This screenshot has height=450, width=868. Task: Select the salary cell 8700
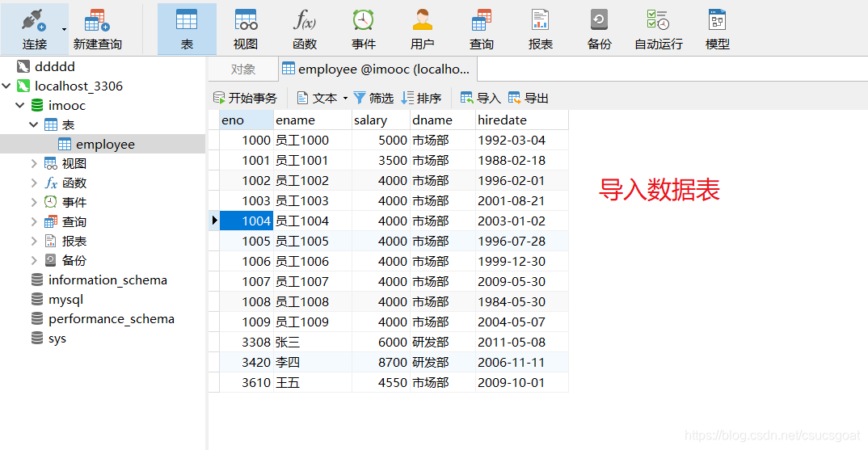pyautogui.click(x=381, y=363)
